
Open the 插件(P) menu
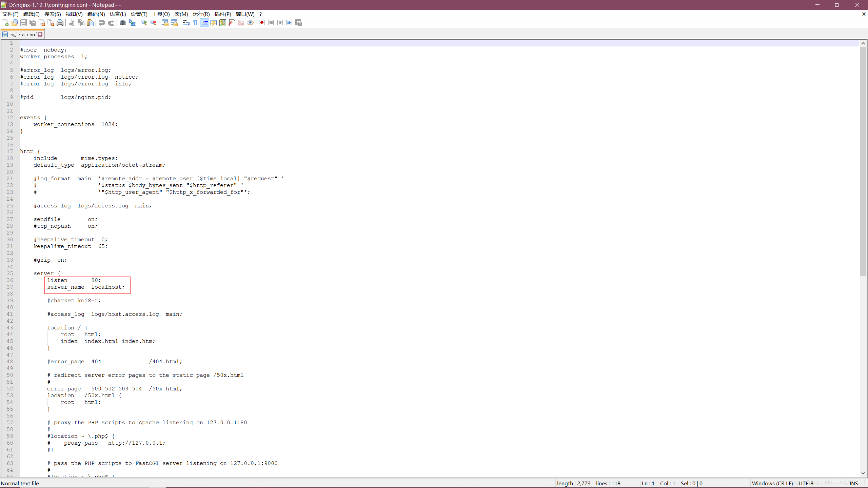tap(223, 14)
